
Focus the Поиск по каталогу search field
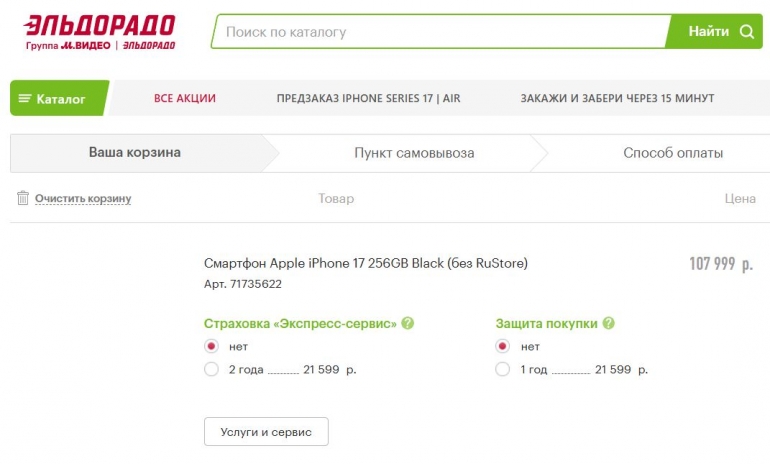(x=440, y=32)
